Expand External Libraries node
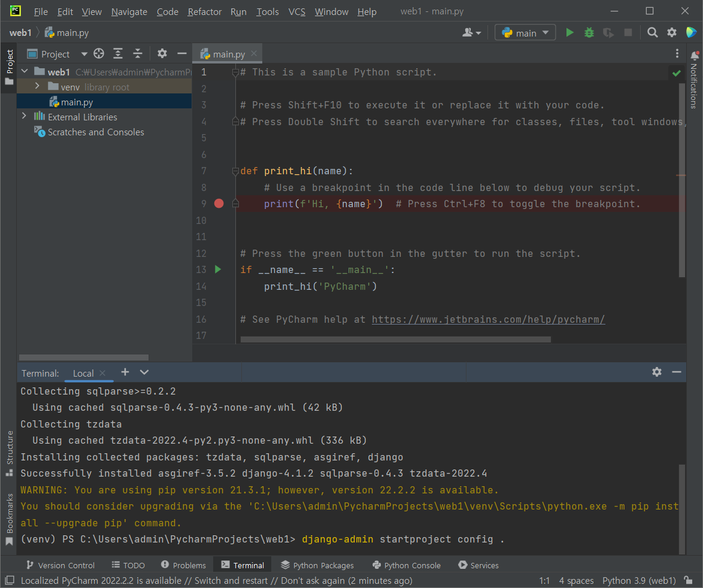The width and height of the screenshot is (703, 588). click(x=24, y=117)
